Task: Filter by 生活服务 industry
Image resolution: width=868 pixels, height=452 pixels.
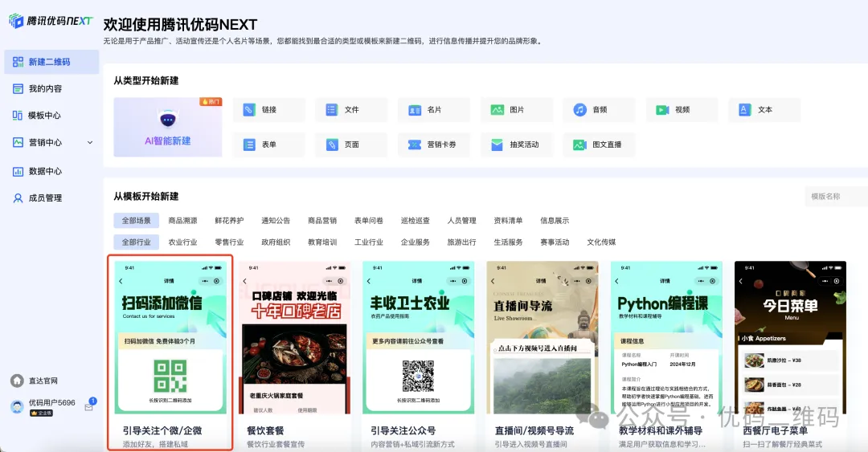Action: 508,242
